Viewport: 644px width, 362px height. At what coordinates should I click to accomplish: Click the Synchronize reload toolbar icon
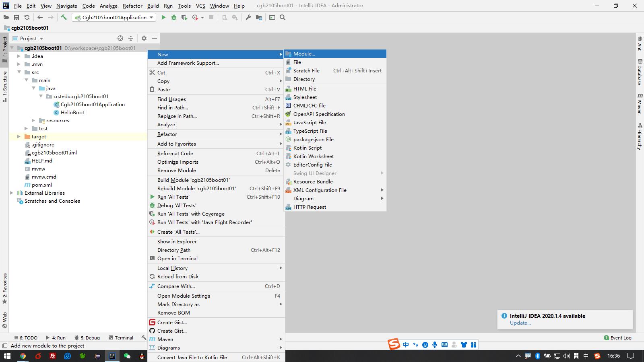tap(27, 17)
